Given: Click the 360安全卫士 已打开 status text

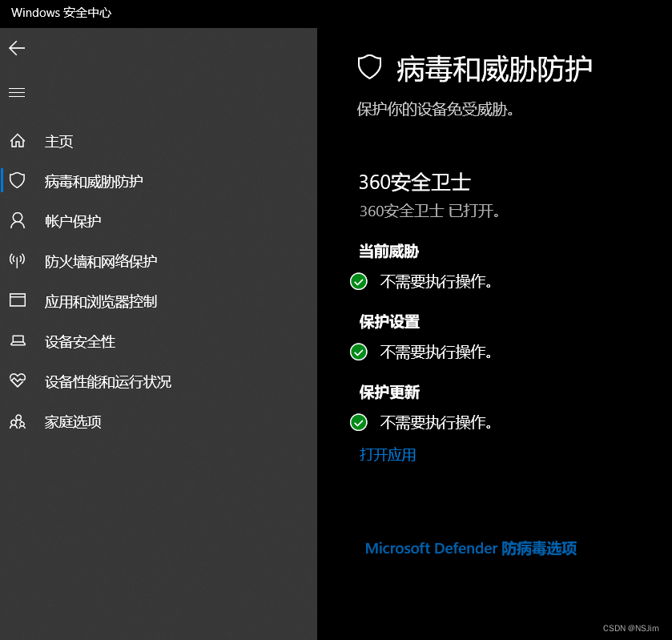Looking at the screenshot, I should pos(429,211).
